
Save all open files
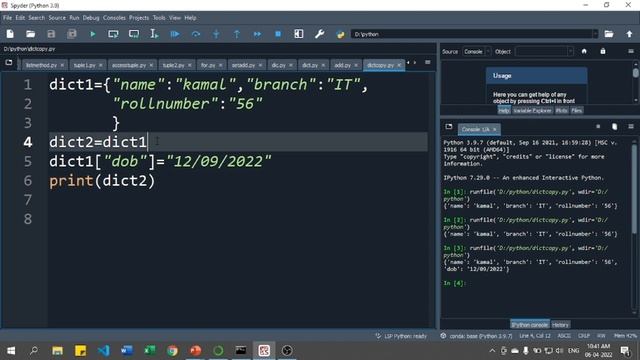72,34
